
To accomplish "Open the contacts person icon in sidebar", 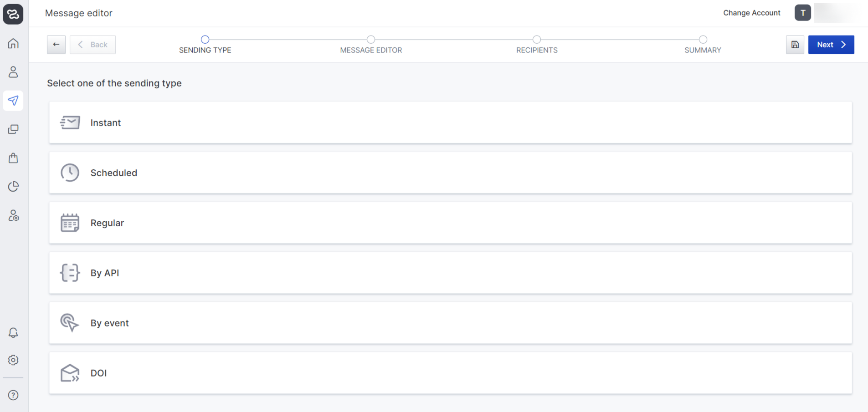I will (x=13, y=72).
